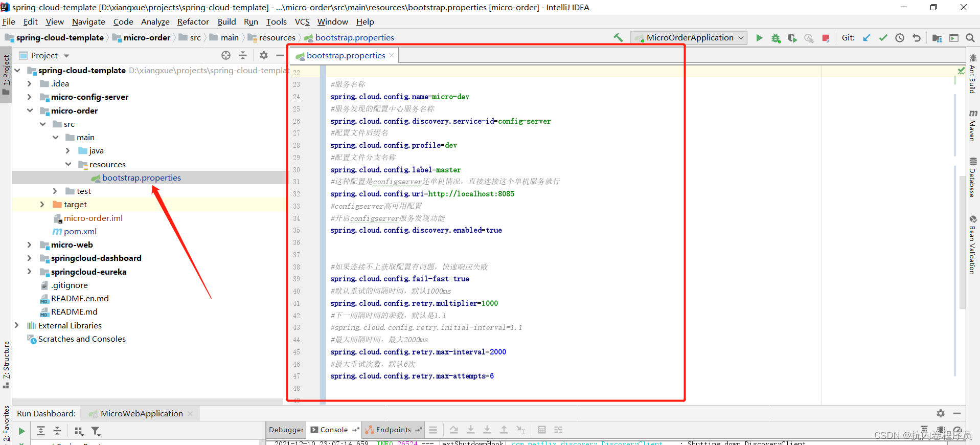Expand External Libraries node
The image size is (980, 445).
click(x=17, y=325)
